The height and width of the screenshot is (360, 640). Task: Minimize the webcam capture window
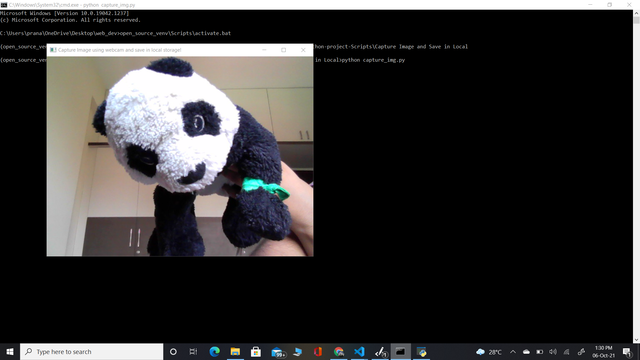tap(264, 50)
